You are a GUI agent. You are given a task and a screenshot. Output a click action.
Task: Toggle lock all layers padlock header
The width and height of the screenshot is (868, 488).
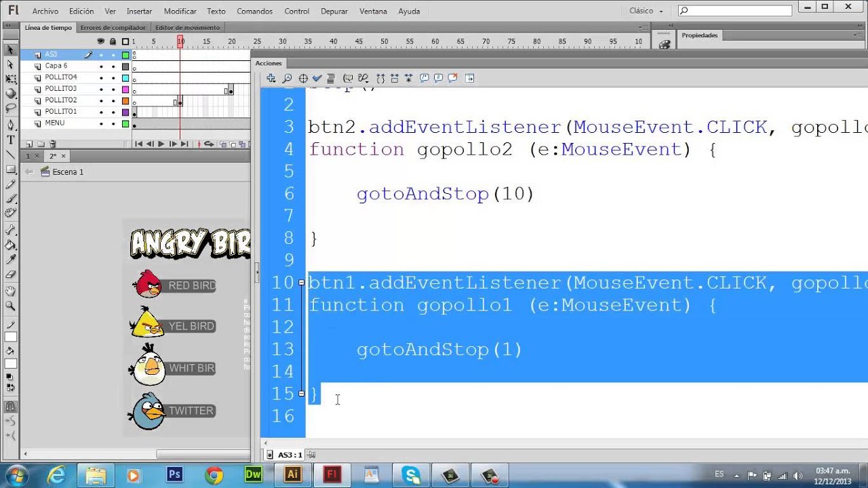(x=113, y=41)
